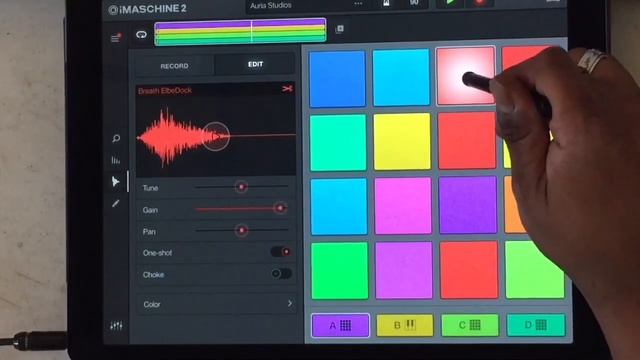Tap the lime green pad at bottom-row right
The image size is (640, 360).
pyautogui.click(x=535, y=269)
